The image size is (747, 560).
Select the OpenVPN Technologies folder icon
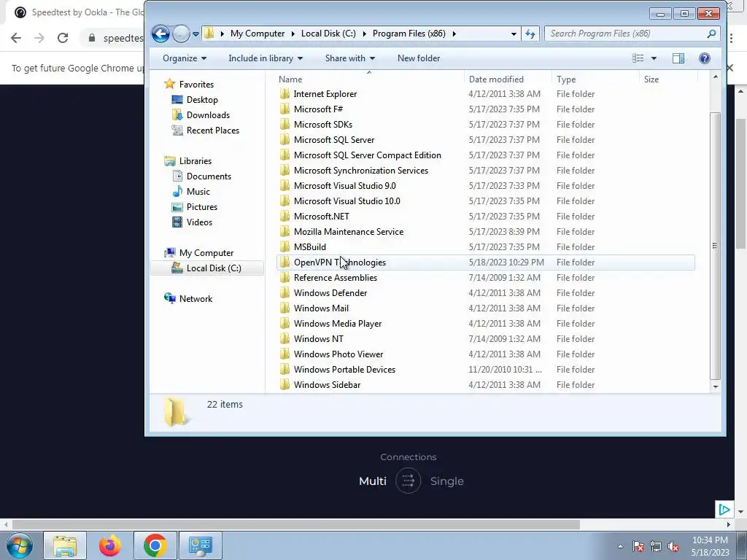285,262
